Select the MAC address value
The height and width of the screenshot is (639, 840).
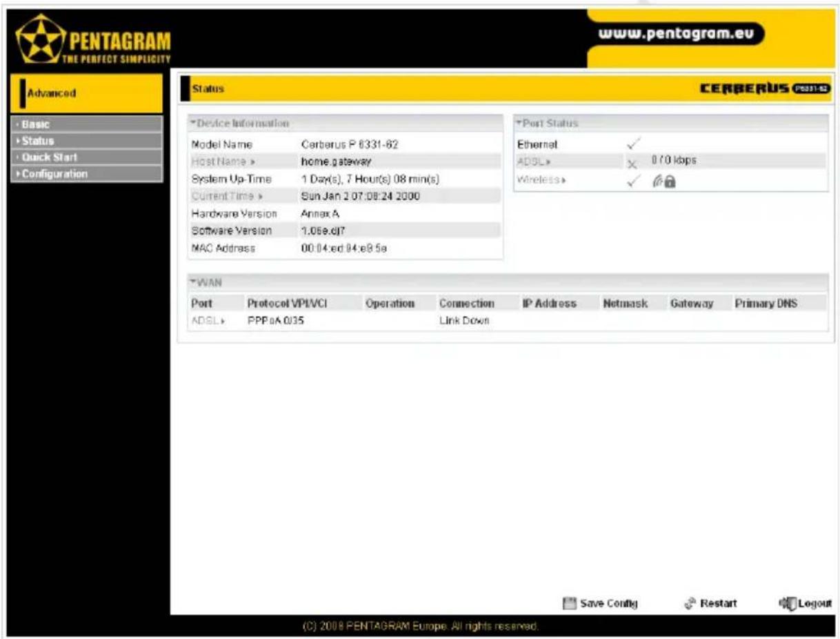tap(344, 248)
